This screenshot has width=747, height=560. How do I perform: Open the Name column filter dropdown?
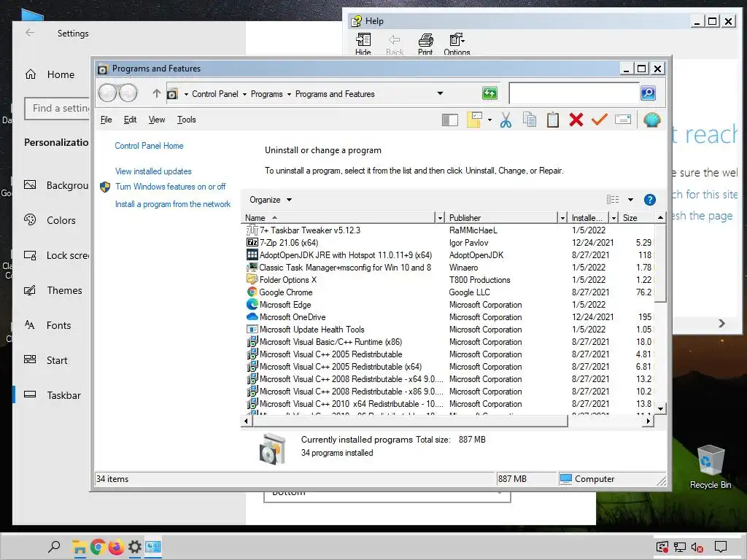tap(440, 217)
